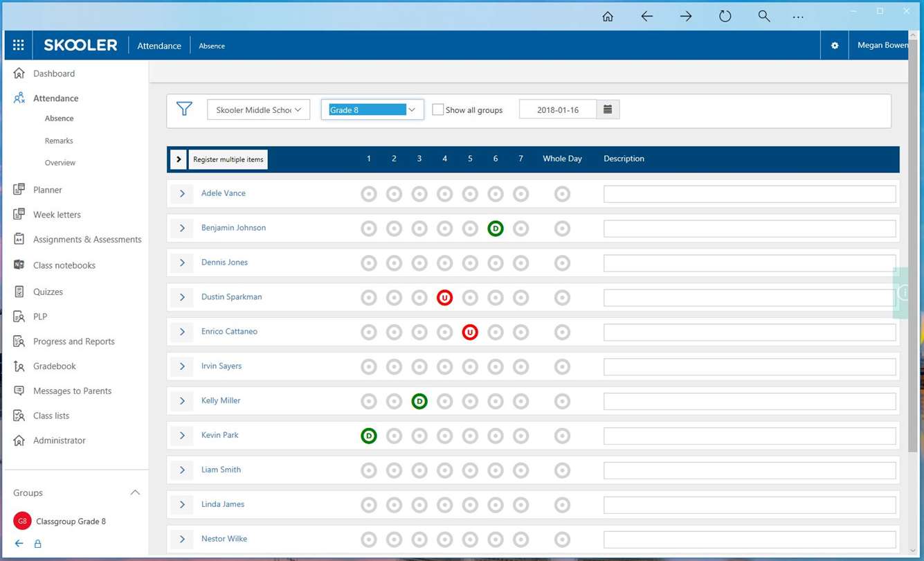Toggle Benjamin Johnson's period 6 D mark
Viewport: 924px width, 561px height.
click(x=496, y=228)
